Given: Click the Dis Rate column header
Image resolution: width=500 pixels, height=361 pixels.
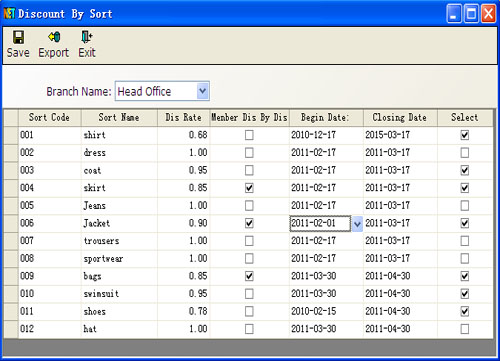Looking at the screenshot, I should coord(183,117).
